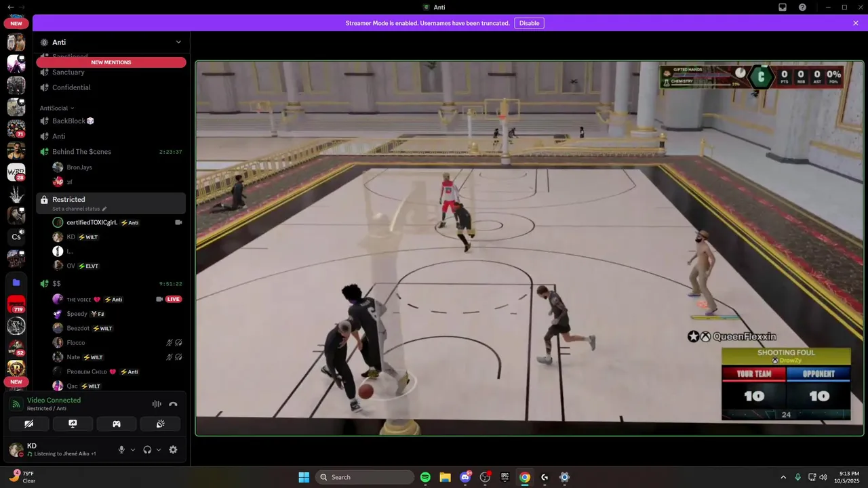Screen dimensions: 868x488
Task: Go forward with the arrow in title bar
Action: coord(22,7)
